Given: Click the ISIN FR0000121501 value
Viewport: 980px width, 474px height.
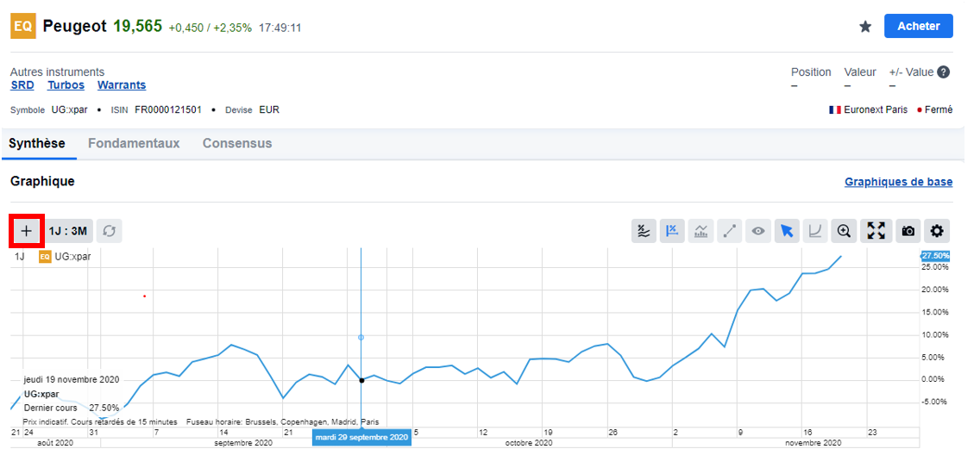Looking at the screenshot, I should (168, 110).
